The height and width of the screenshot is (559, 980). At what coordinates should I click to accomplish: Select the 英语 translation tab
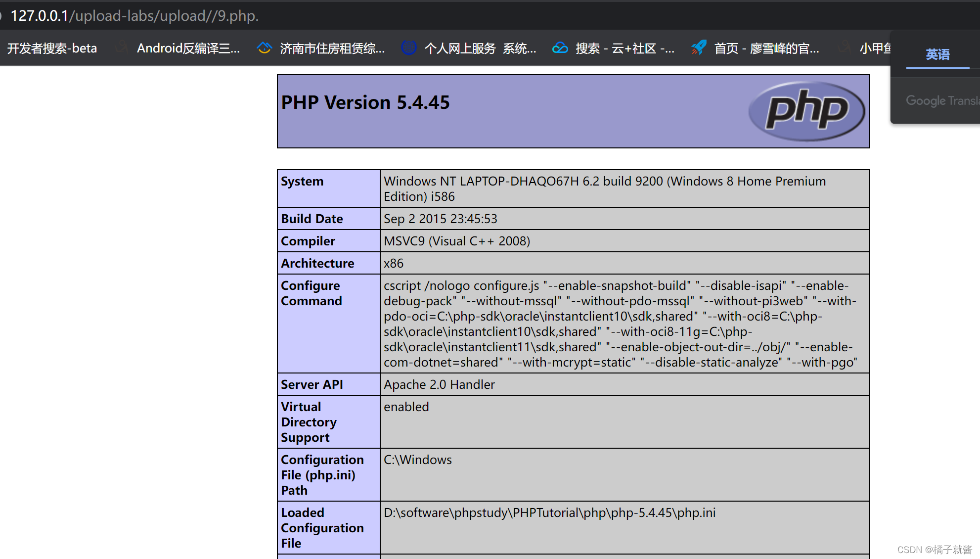click(x=937, y=54)
